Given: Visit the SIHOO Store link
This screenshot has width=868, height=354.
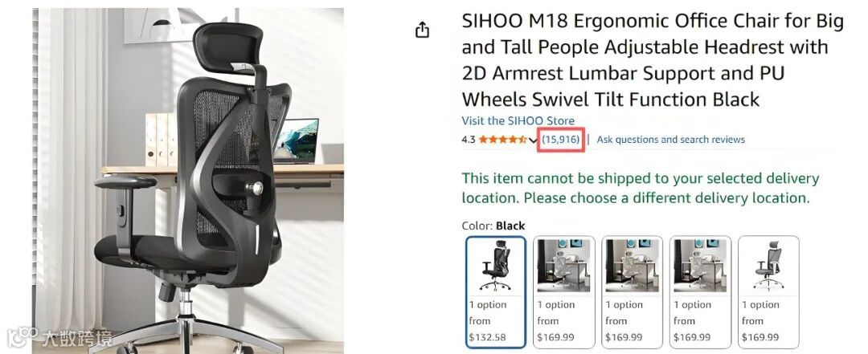Looking at the screenshot, I should point(518,120).
